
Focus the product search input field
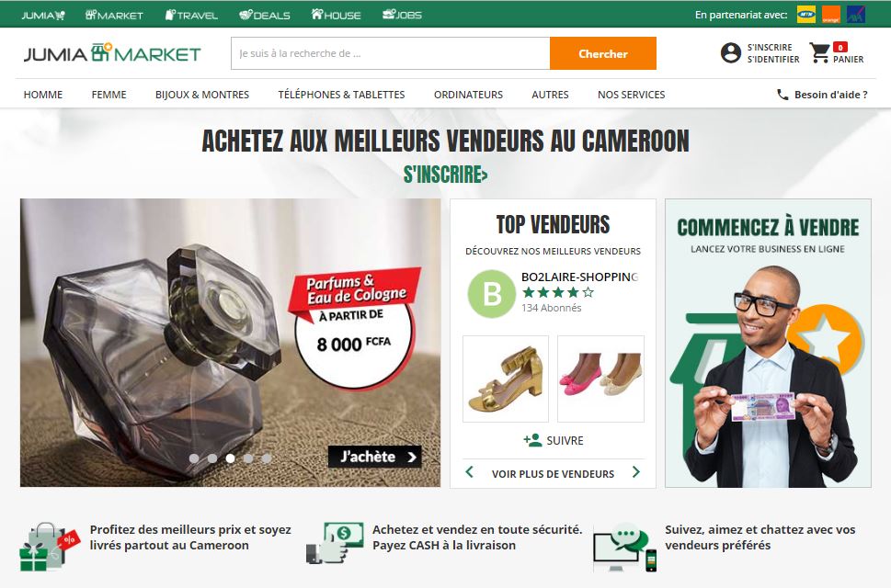coord(391,53)
